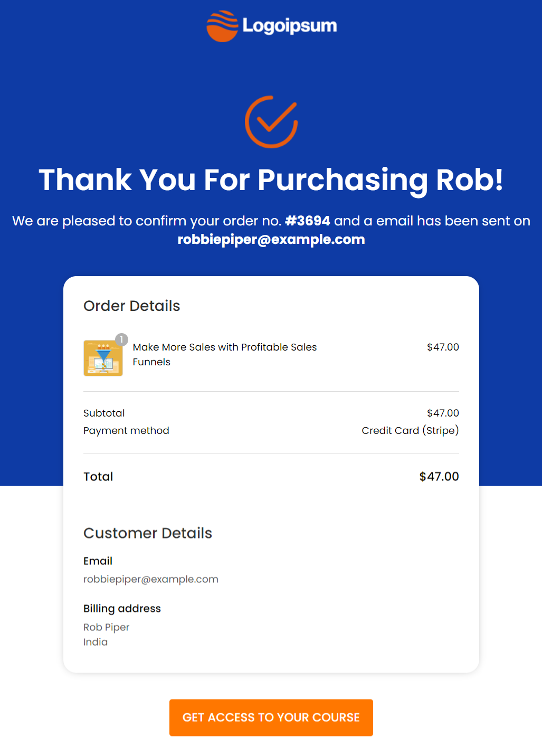This screenshot has height=756, width=542.
Task: Click order number #3694
Action: pos(308,221)
